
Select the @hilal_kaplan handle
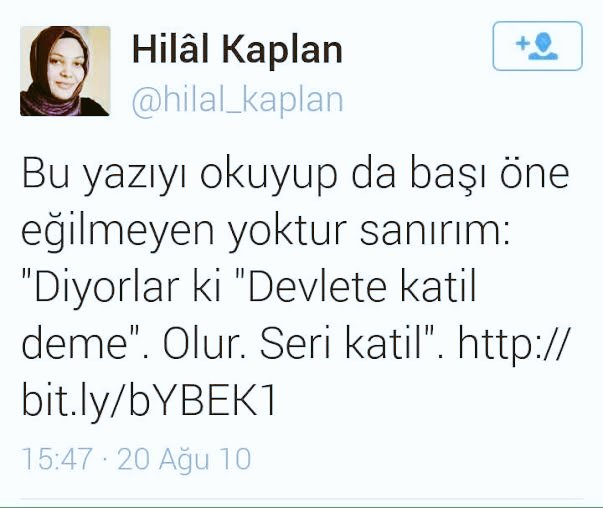coord(237,101)
